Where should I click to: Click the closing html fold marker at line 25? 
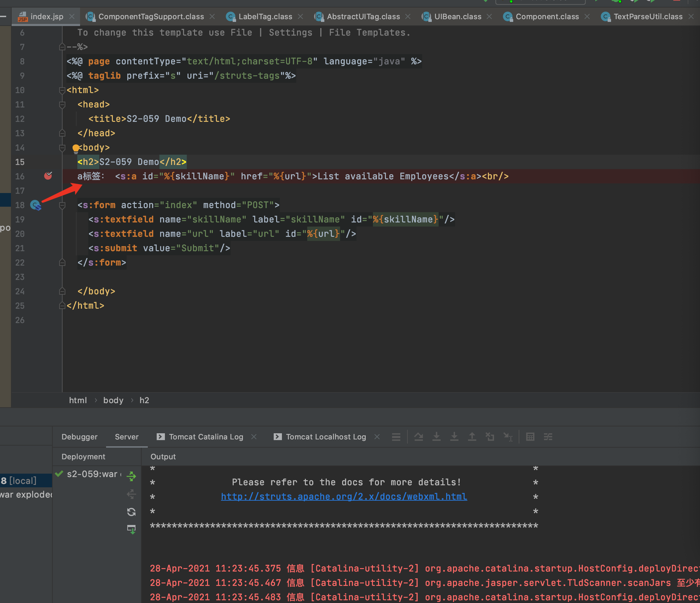(62, 306)
